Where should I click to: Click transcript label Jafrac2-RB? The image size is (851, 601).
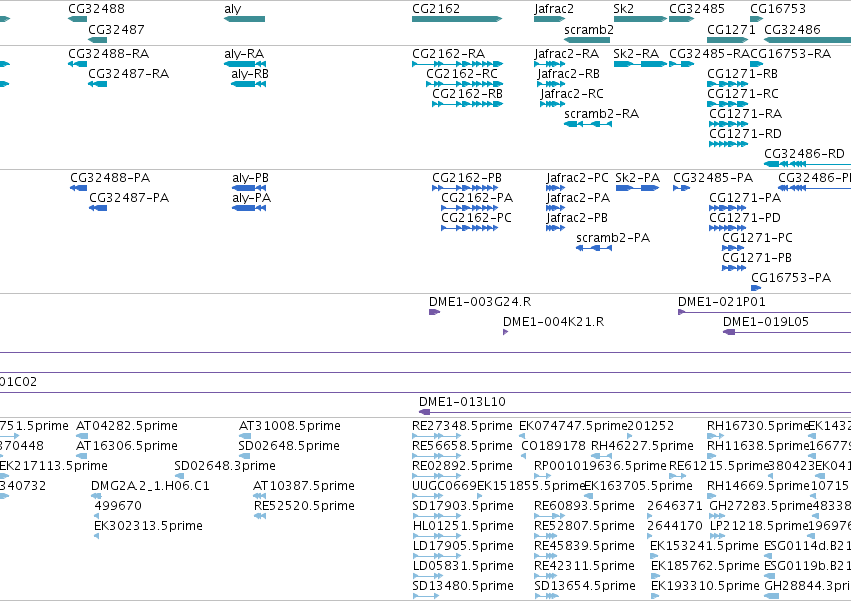click(x=568, y=74)
